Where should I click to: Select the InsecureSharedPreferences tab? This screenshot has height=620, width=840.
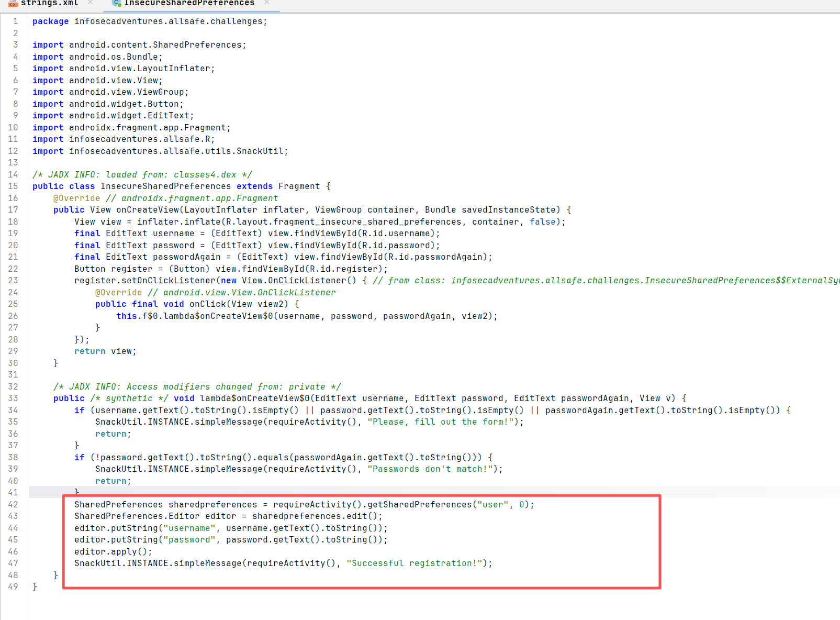point(189,3)
